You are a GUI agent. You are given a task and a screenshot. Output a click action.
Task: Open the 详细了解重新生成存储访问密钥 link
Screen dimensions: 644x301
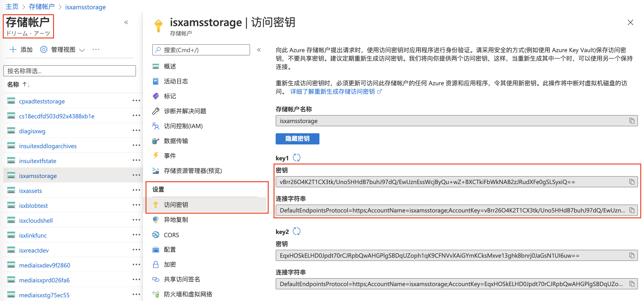(x=332, y=91)
